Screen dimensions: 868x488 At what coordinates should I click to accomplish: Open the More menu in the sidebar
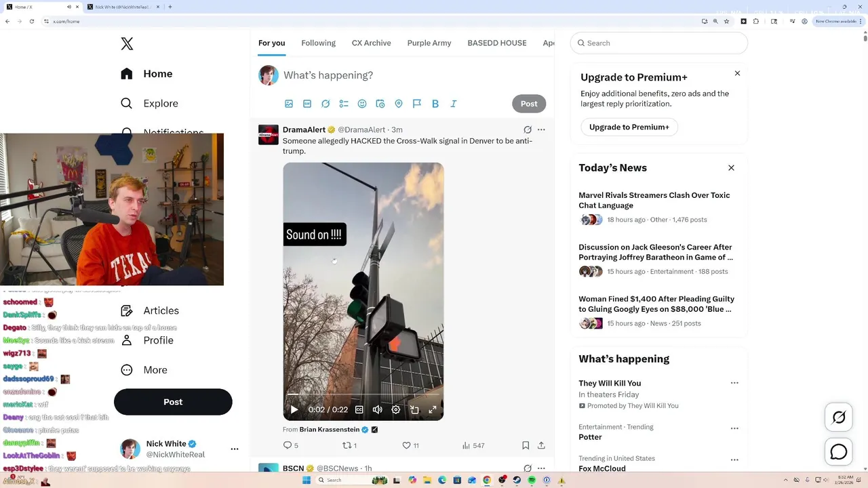point(144,370)
